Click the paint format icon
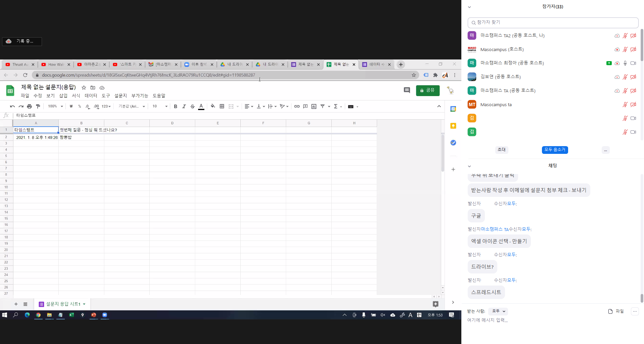The image size is (644, 344). tap(38, 106)
